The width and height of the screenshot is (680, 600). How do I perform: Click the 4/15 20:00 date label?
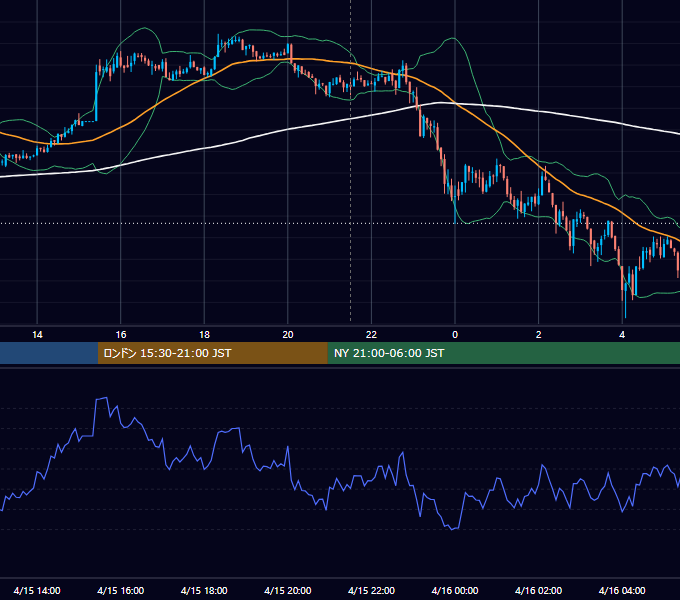pyautogui.click(x=288, y=590)
